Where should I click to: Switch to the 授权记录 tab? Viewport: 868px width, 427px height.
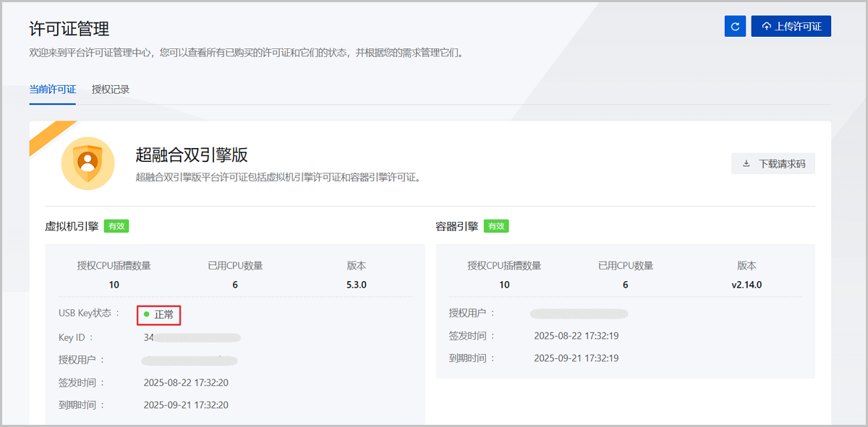[111, 90]
